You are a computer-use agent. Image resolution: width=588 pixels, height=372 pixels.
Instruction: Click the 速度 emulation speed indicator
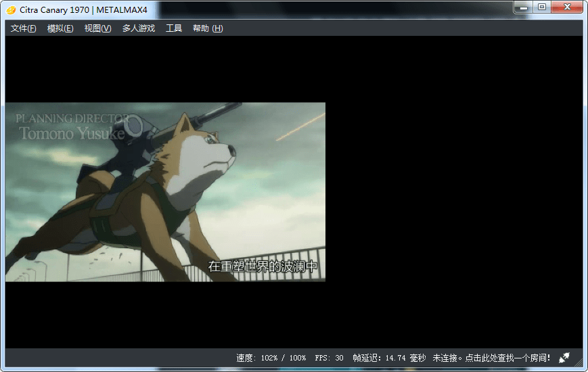(271, 358)
